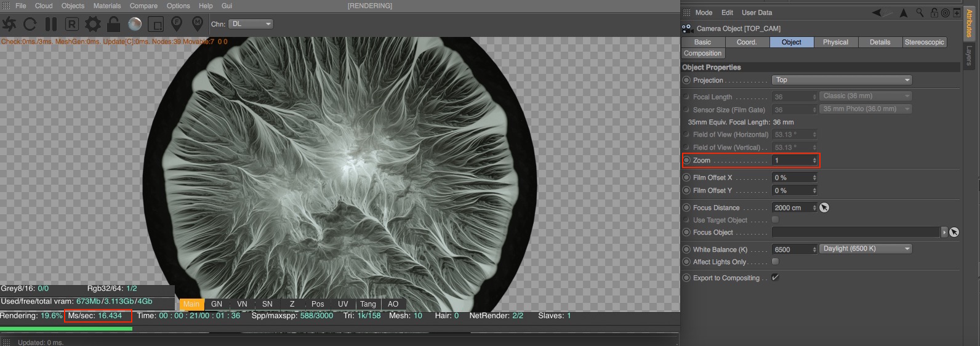Uncheck Export to Compositing
Viewport: 980px width, 346px height.
[775, 278]
